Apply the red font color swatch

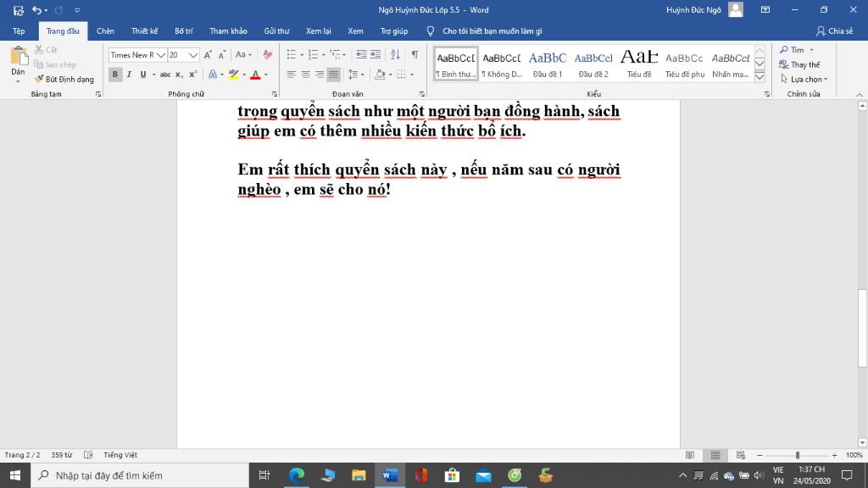click(255, 75)
